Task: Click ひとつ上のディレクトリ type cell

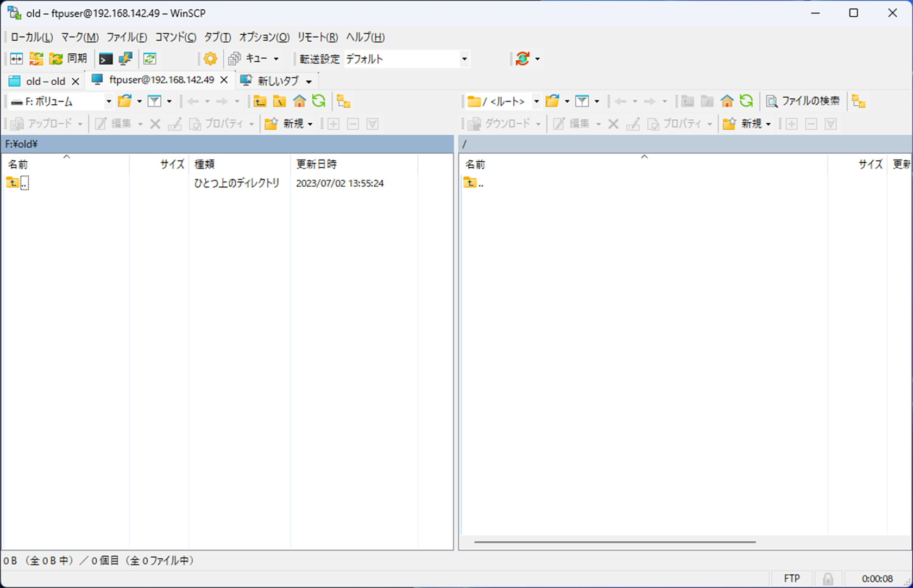Action: [x=237, y=183]
